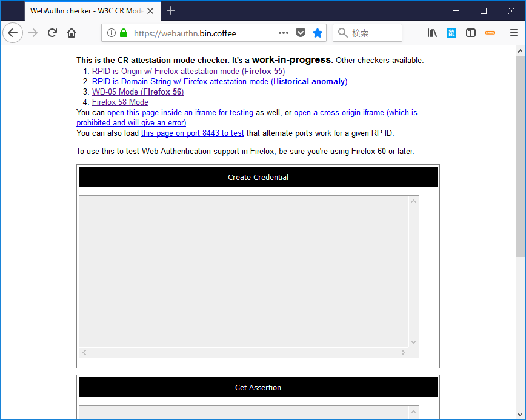The height and width of the screenshot is (420, 526).
Task: Open the page actions three-dot menu
Action: coord(284,33)
